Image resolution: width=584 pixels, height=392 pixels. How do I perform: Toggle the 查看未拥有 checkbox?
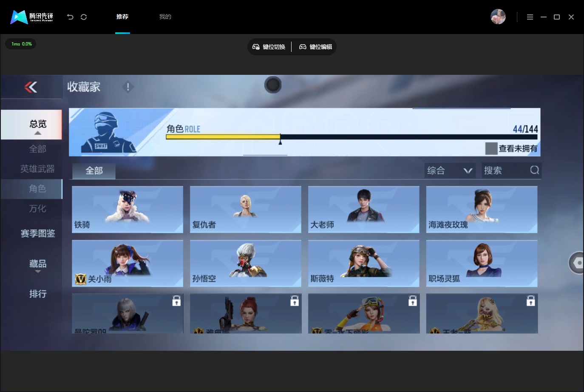491,148
